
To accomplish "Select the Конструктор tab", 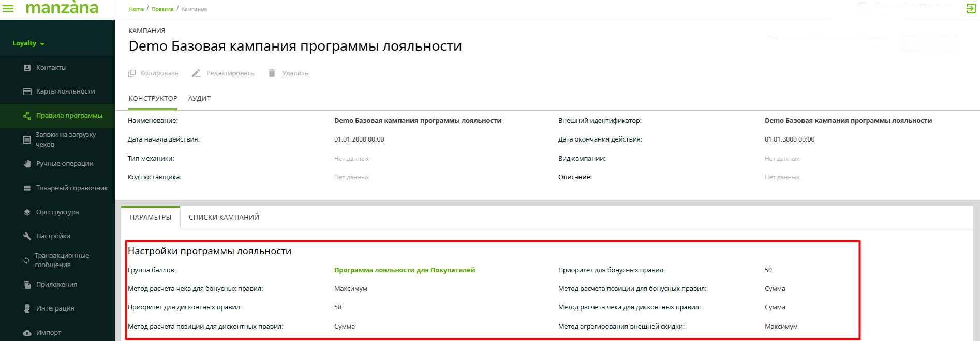I will 153,99.
